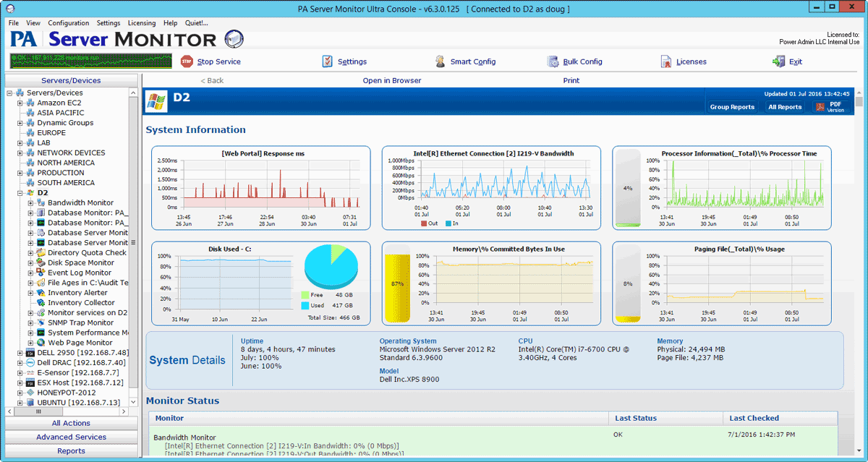868x462 pixels.
Task: Expand the NETWORK DEVICES group
Action: point(20,153)
